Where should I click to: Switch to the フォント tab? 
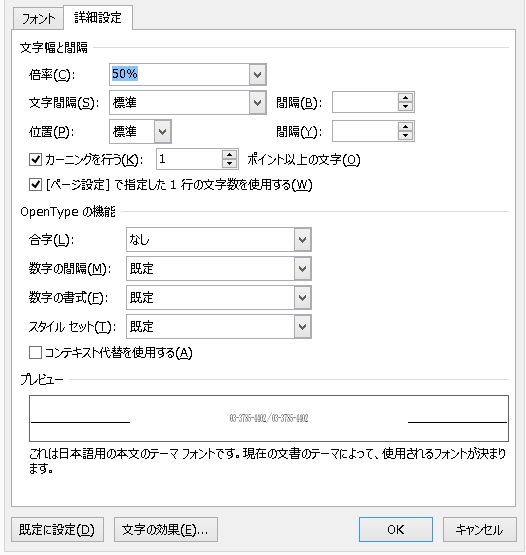[38, 18]
